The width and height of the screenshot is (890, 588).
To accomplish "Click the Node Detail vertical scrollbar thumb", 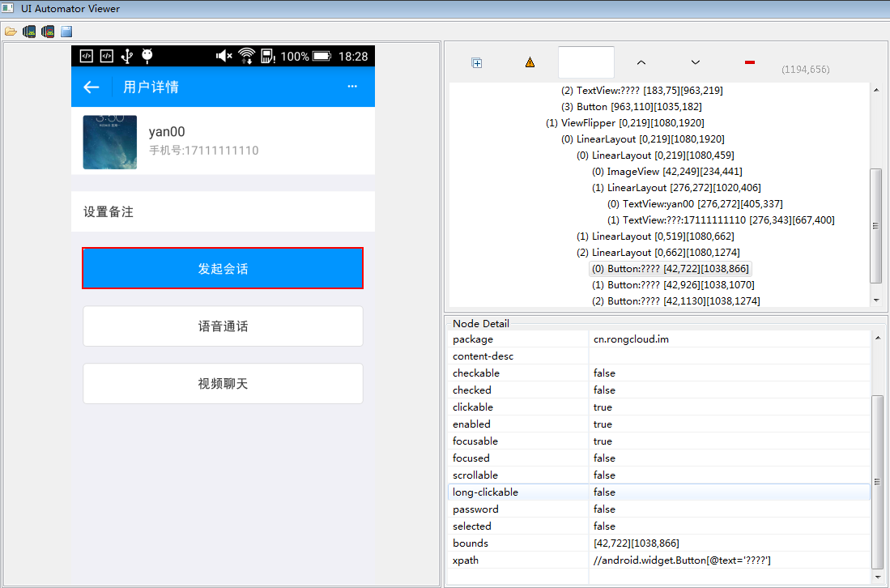I will [x=878, y=482].
